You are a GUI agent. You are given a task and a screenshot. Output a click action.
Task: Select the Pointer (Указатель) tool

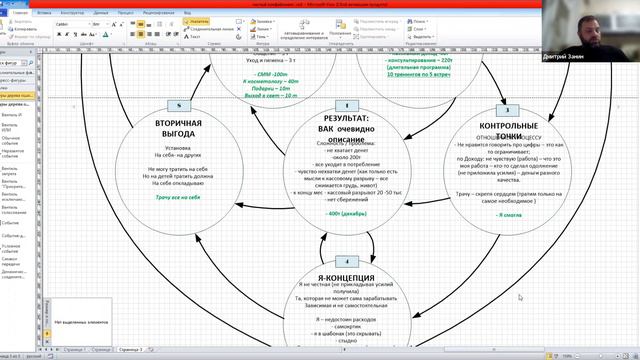point(196,21)
